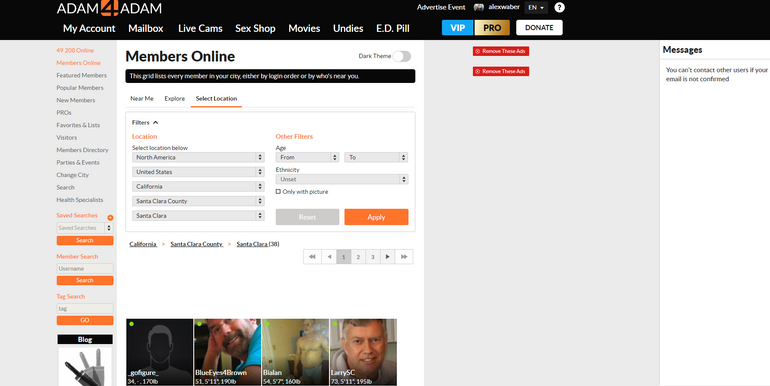Image resolution: width=770 pixels, height=386 pixels.
Task: Add a saved search plus icon
Action: [x=110, y=218]
